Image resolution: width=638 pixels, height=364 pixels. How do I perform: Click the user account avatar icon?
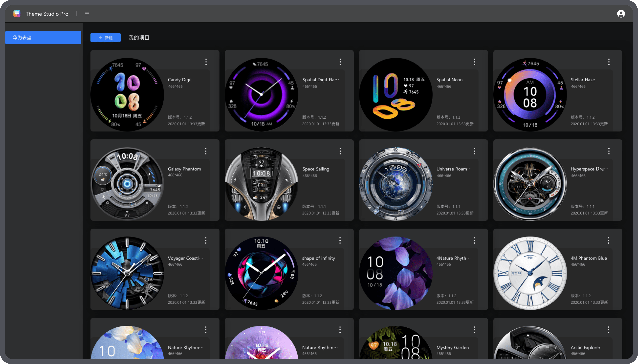[621, 14]
